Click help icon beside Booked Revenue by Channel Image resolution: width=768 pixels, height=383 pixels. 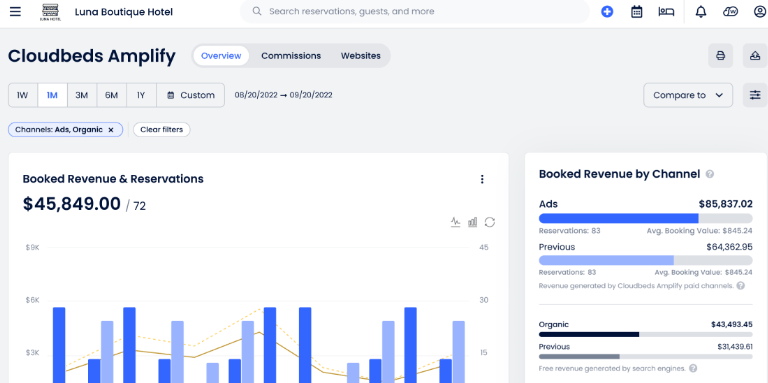(710, 174)
